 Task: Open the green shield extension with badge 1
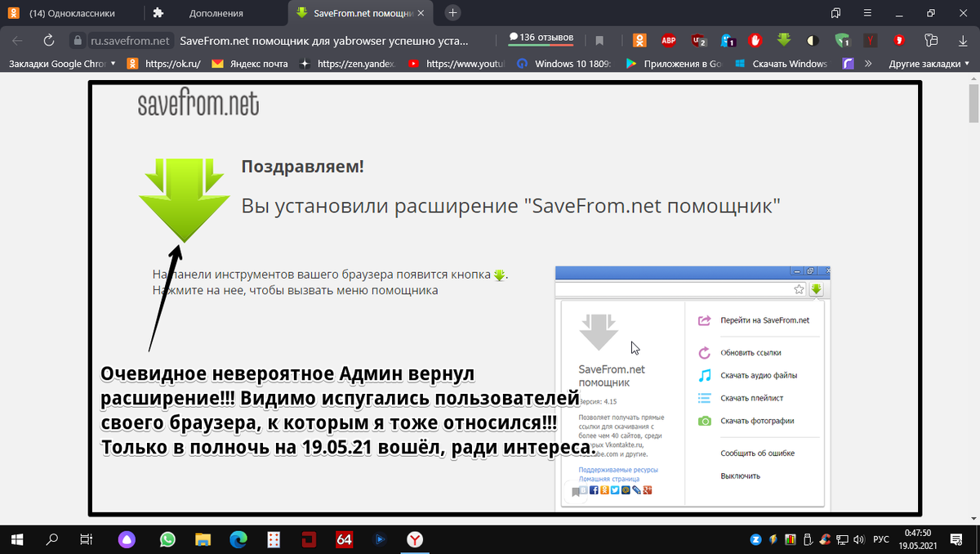click(842, 40)
